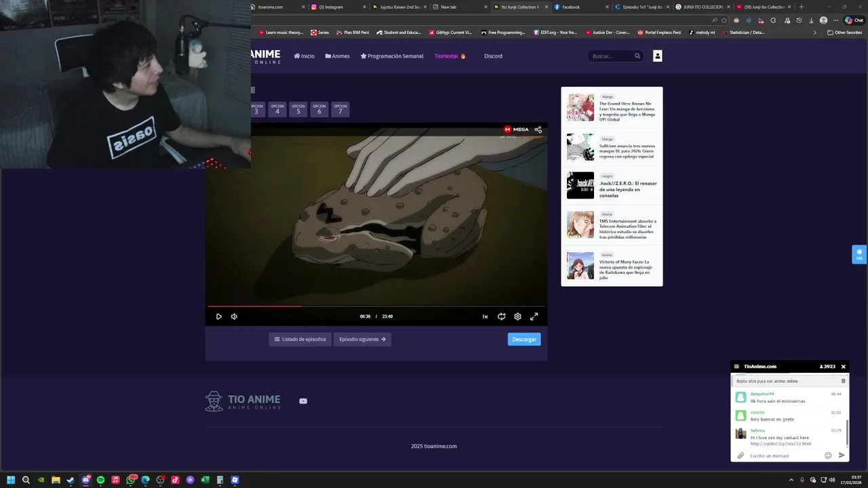Go to Episodio siguiente
The image size is (868, 488).
362,339
